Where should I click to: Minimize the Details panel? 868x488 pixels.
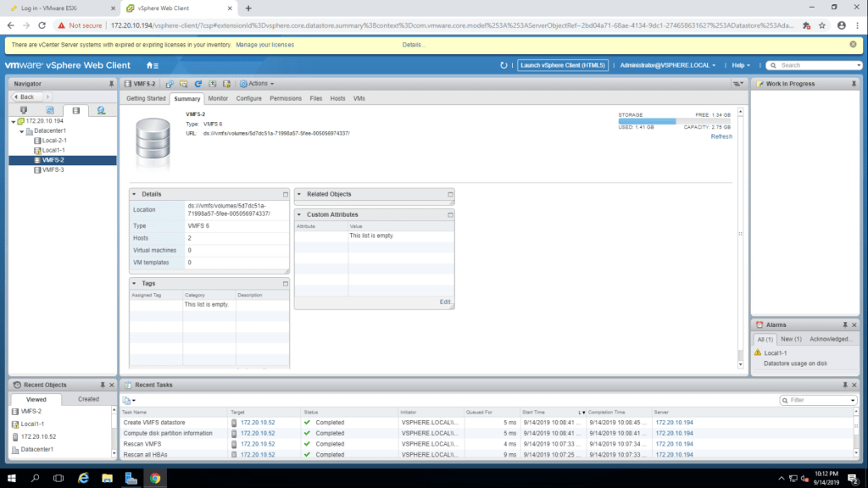coord(285,194)
